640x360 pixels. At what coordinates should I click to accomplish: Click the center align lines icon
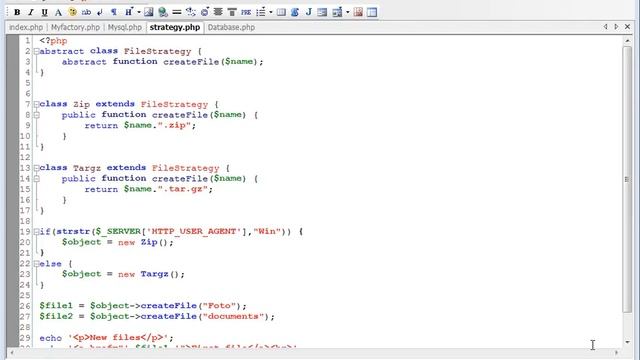pos(218,12)
